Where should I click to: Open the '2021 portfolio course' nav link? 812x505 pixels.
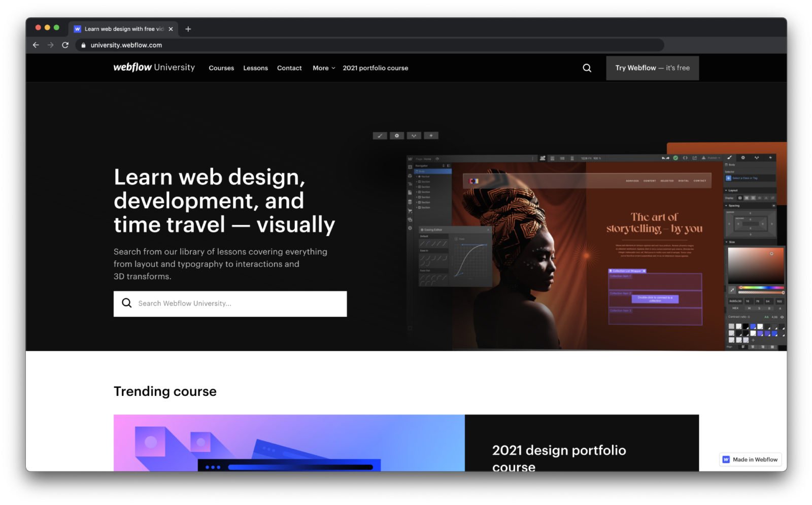click(x=376, y=68)
